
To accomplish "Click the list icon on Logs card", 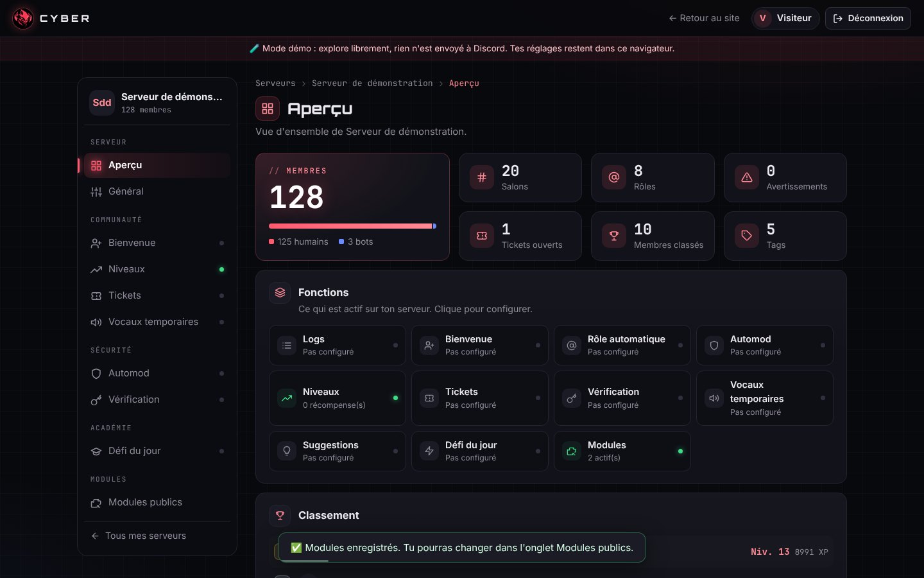I will (x=287, y=346).
